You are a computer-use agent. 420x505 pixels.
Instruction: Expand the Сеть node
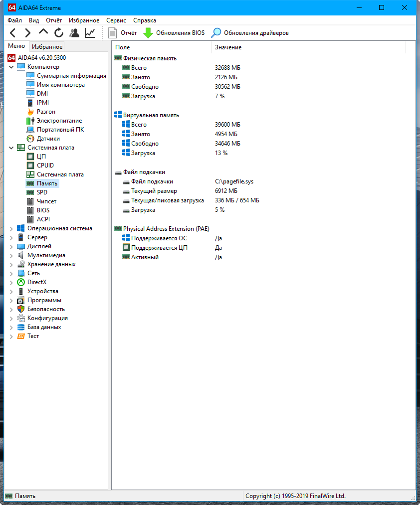coord(11,274)
